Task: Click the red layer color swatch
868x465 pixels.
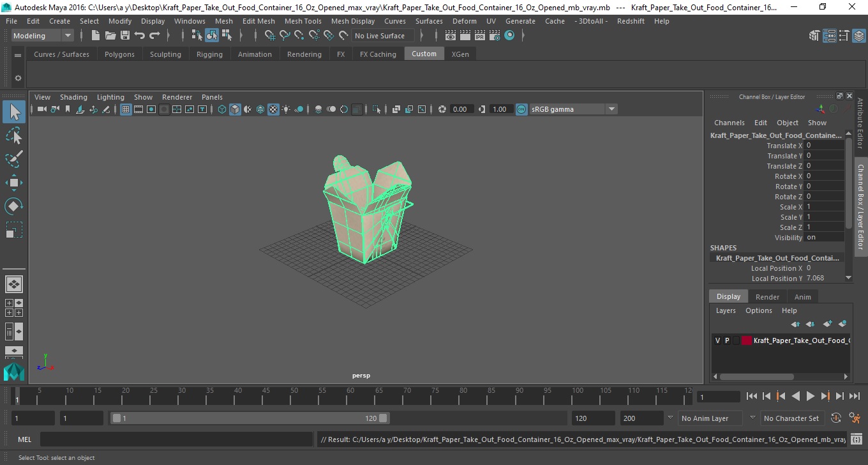Action: point(746,340)
